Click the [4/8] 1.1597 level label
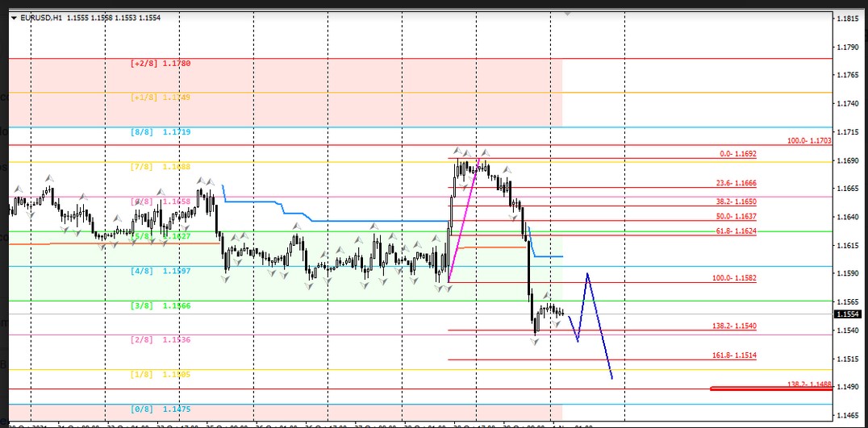The image size is (868, 428). [x=161, y=272]
